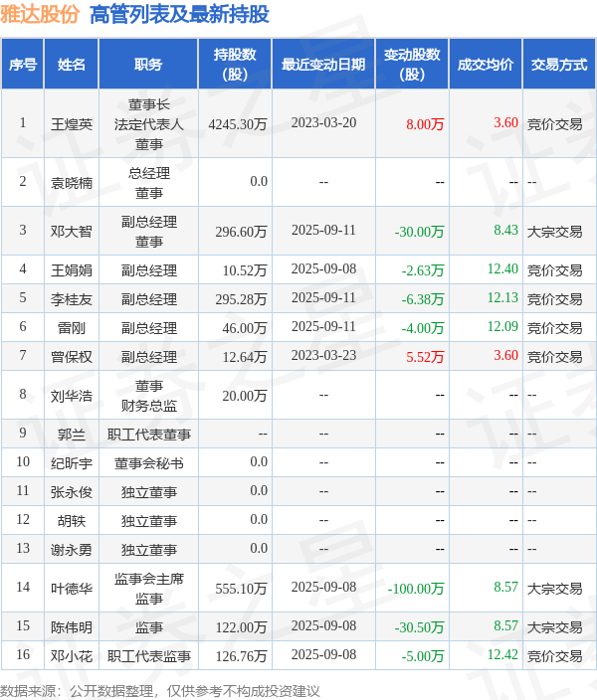Viewport: 597px width, 700px height.
Task: Click the name 邓小花
Action: (x=72, y=656)
